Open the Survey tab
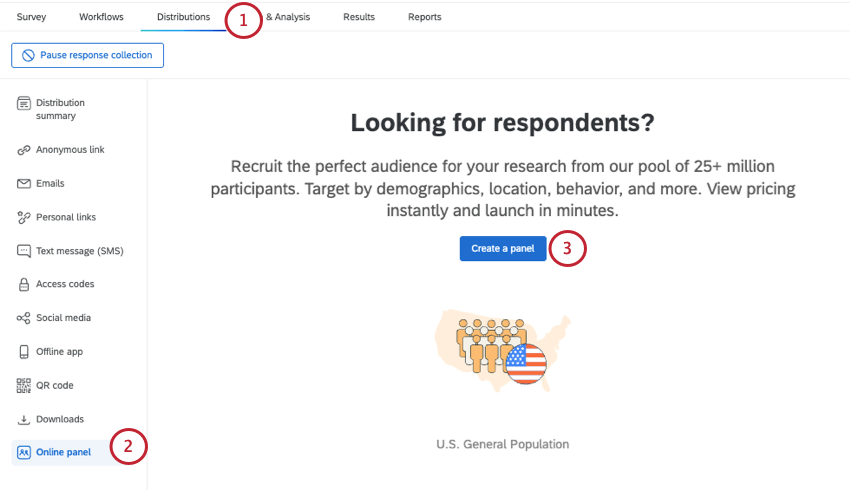850x490 pixels. 31,17
